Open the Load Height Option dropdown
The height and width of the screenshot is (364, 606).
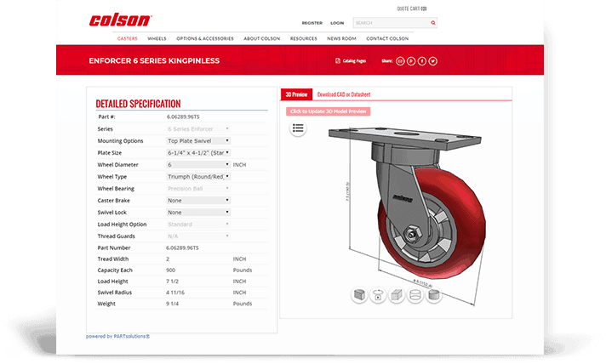pyautogui.click(x=198, y=225)
